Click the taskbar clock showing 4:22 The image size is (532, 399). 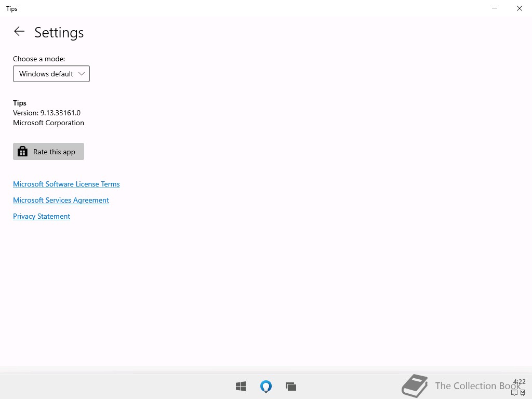[x=520, y=382]
